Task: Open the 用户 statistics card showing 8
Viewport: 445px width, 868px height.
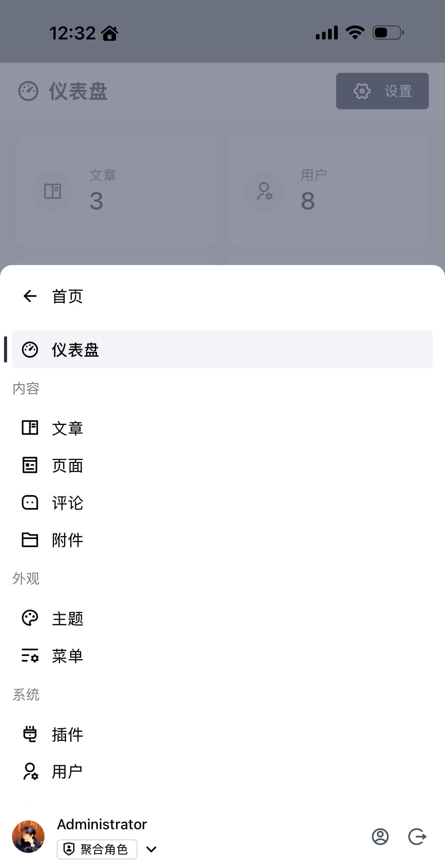Action: point(328,191)
